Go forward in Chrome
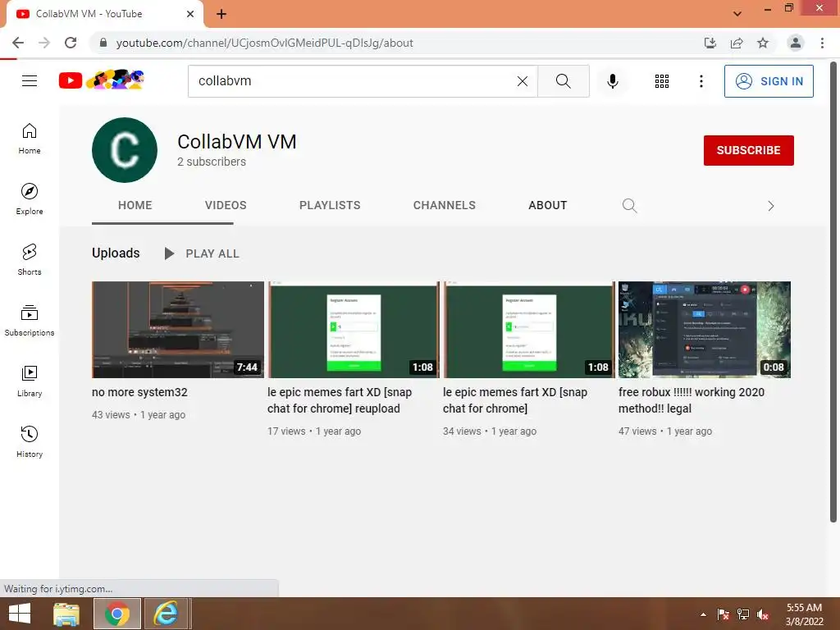 tap(44, 43)
